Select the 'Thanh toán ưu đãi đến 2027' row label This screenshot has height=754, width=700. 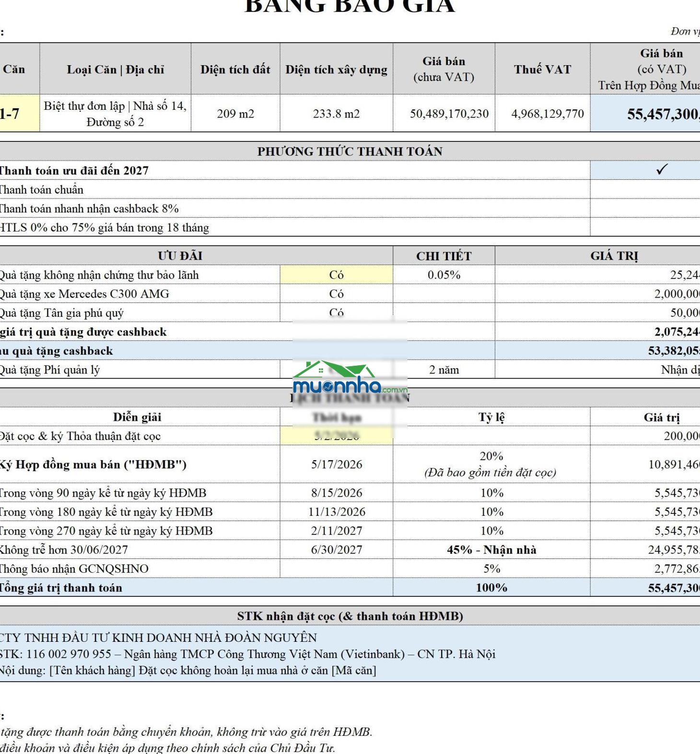[x=73, y=171]
